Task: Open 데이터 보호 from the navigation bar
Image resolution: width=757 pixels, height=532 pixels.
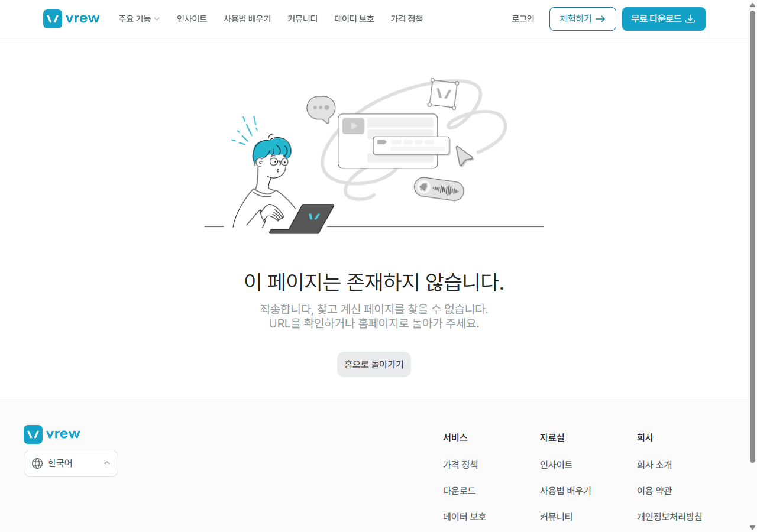Action: pyautogui.click(x=354, y=18)
